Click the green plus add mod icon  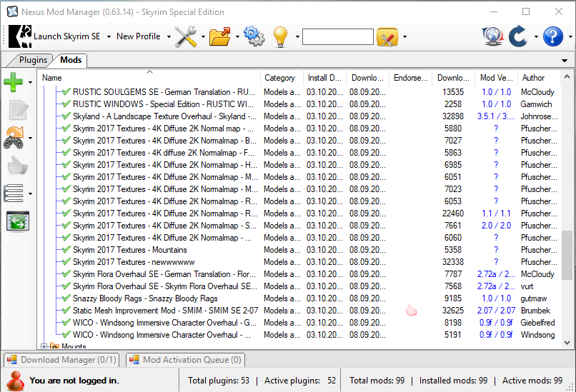[14, 82]
